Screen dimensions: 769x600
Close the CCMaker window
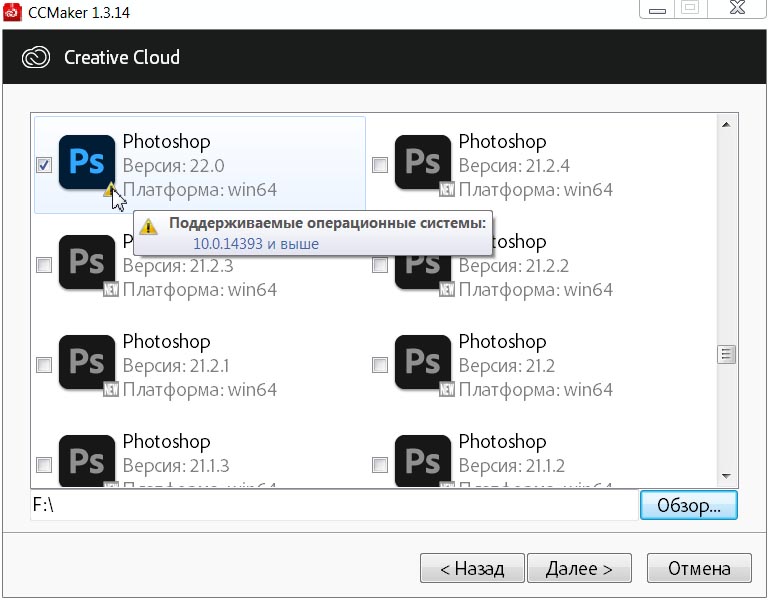coord(737,8)
